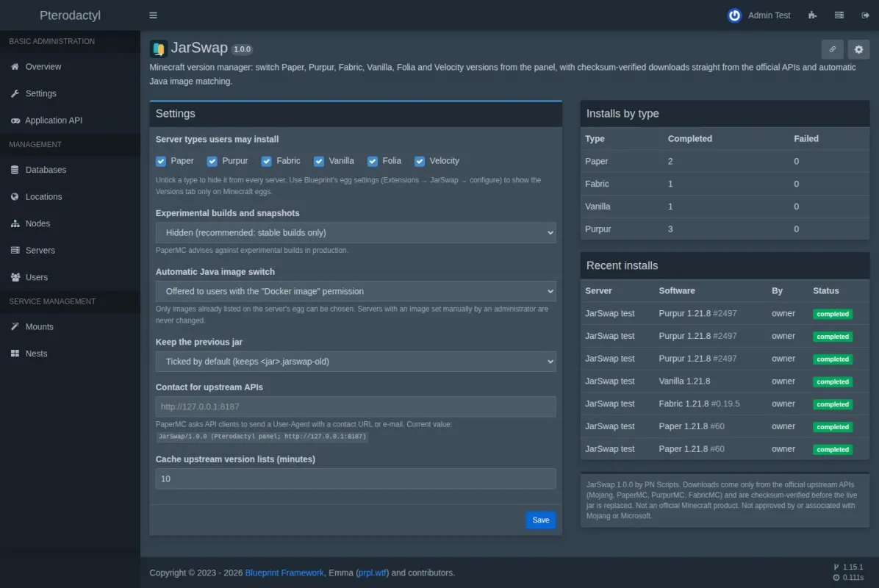Click the Admin Test avatar icon
The image size is (879, 588).
(734, 15)
